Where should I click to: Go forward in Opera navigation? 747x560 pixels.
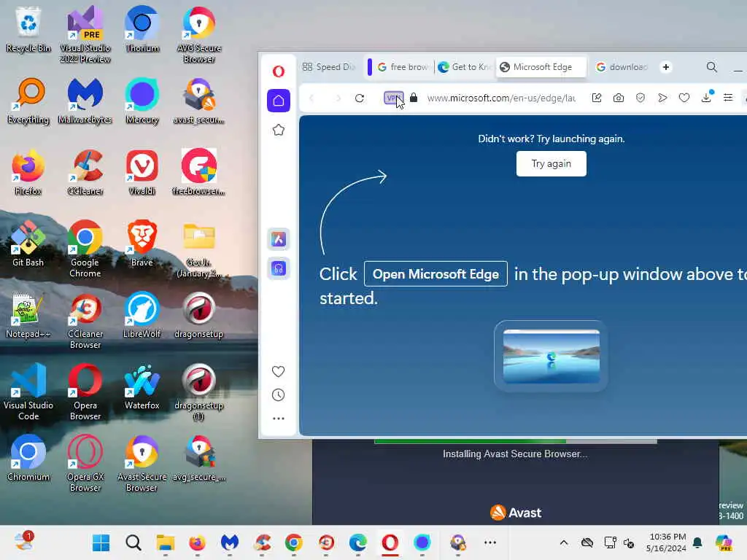click(338, 98)
